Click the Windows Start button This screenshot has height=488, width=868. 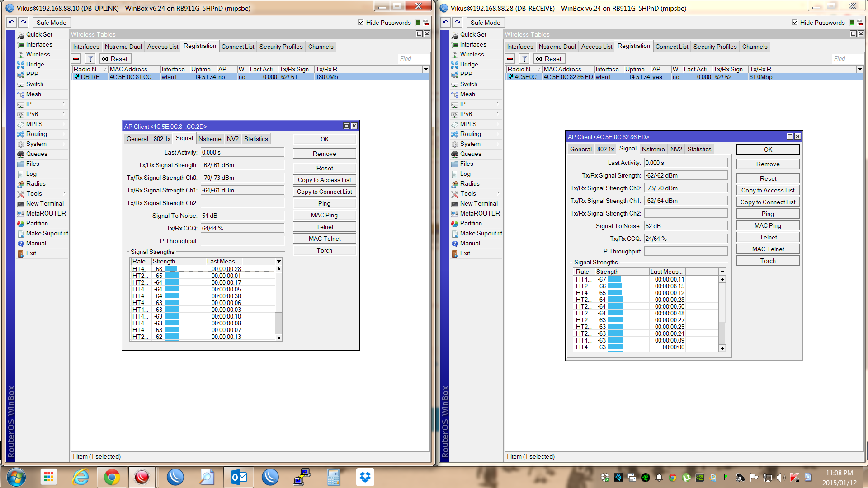coord(16,477)
